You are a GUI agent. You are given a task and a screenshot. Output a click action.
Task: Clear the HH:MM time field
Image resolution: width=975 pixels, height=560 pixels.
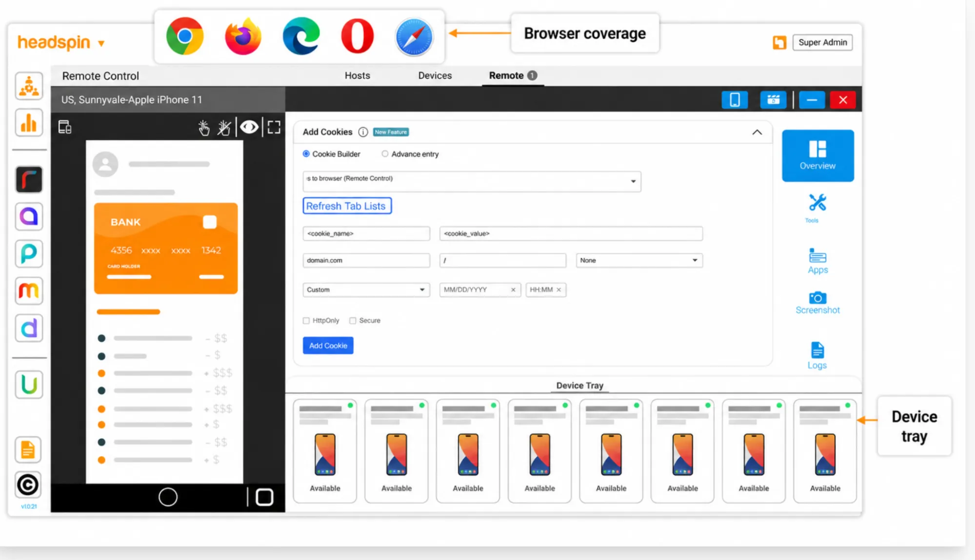point(559,290)
